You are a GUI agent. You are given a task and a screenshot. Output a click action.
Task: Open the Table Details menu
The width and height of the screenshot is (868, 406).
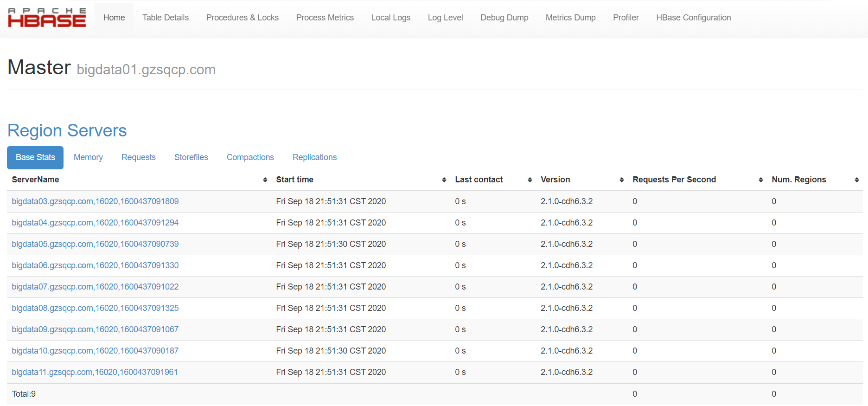click(166, 18)
